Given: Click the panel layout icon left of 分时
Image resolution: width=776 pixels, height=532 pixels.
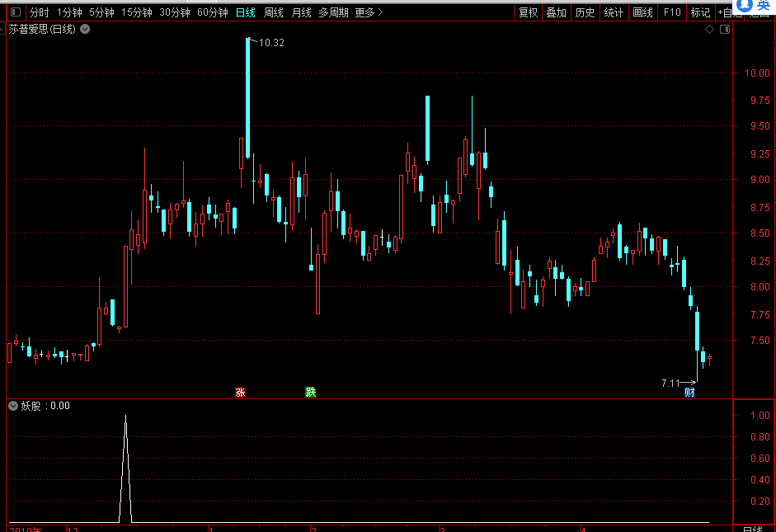Looking at the screenshot, I should coord(16,12).
